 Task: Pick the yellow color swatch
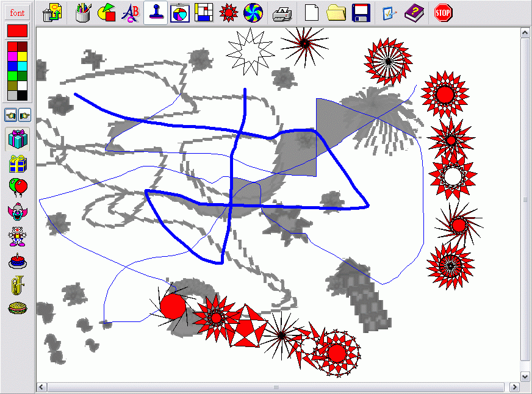[23, 56]
